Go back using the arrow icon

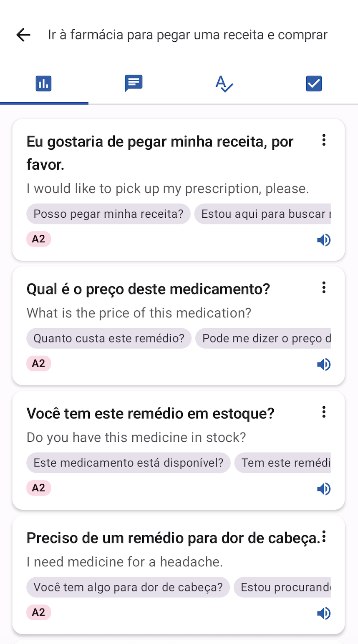(23, 35)
